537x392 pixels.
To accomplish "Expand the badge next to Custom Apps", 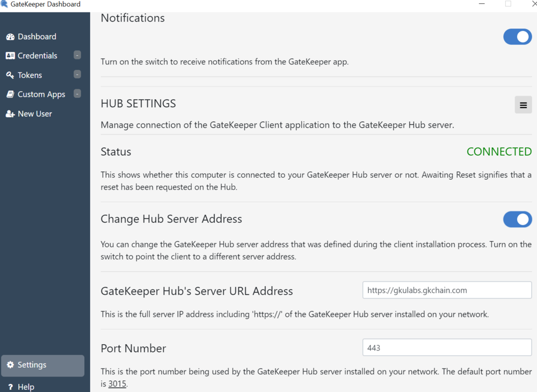I will point(77,94).
